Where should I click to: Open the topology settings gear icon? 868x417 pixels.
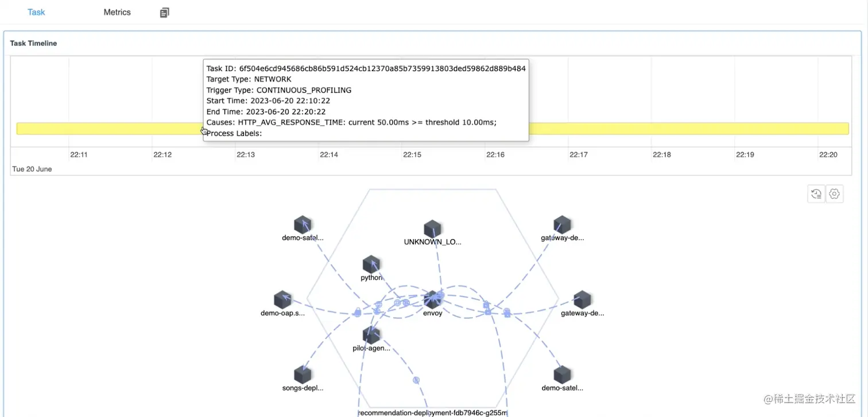click(835, 194)
